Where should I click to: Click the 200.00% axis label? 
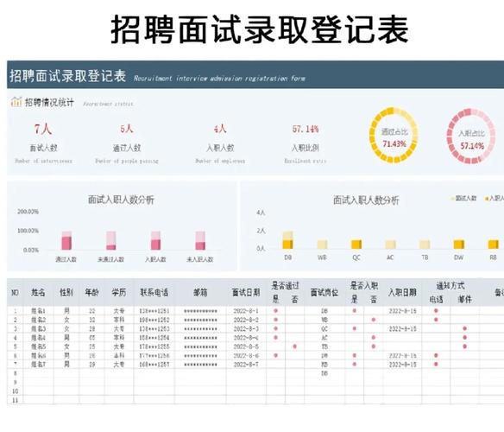pos(28,212)
